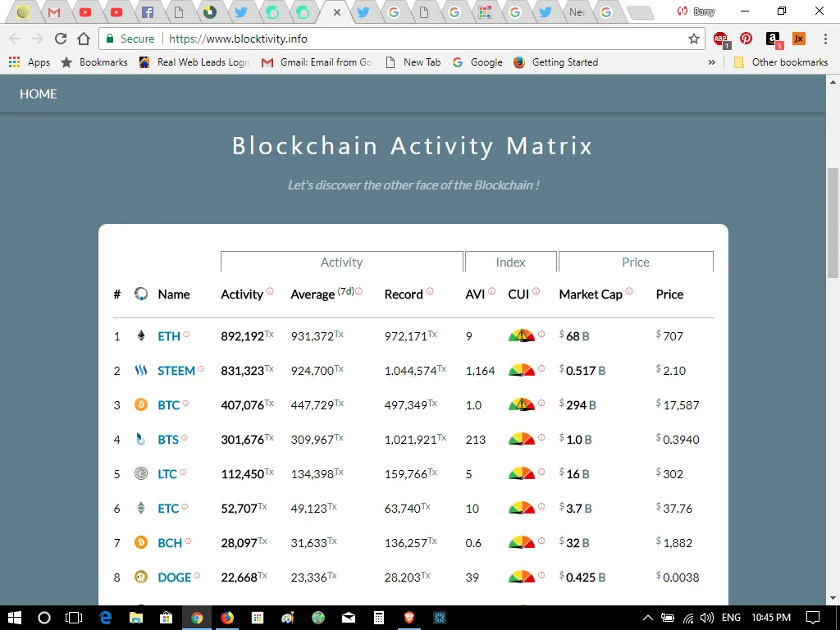840x630 pixels.
Task: Expand hidden bookmarks chevron
Action: click(711, 62)
